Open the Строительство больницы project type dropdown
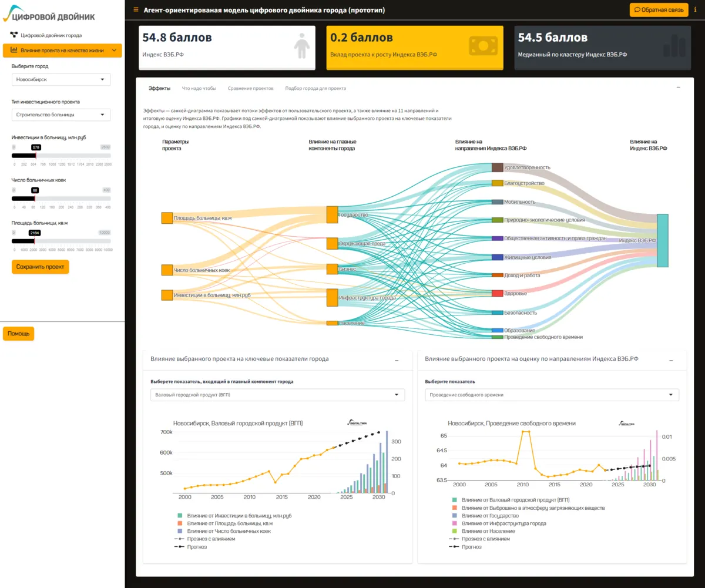Viewport: 705px width, 588px height. 61,115
